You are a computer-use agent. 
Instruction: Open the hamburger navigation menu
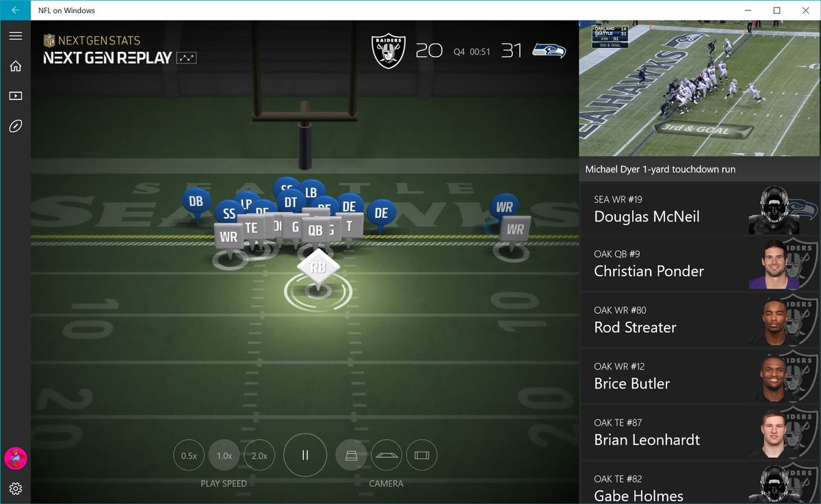[x=16, y=36]
